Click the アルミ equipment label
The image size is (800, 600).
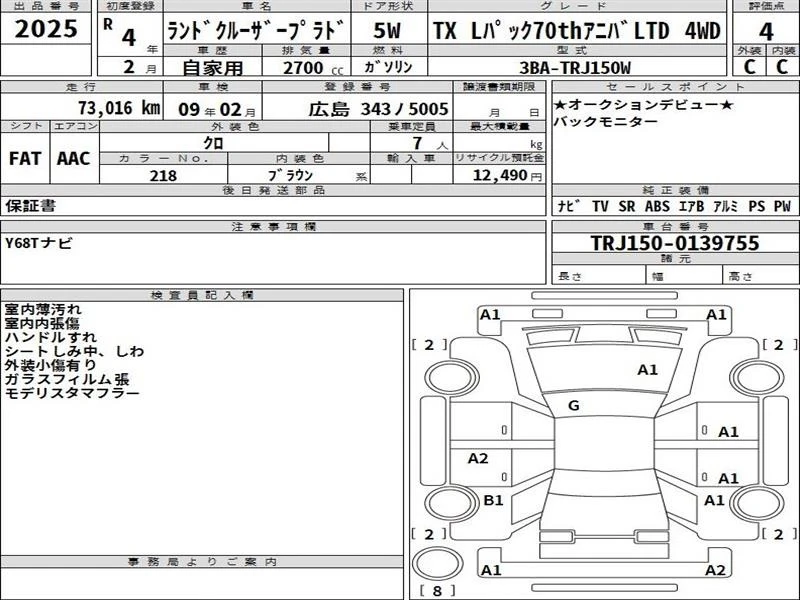(726, 206)
